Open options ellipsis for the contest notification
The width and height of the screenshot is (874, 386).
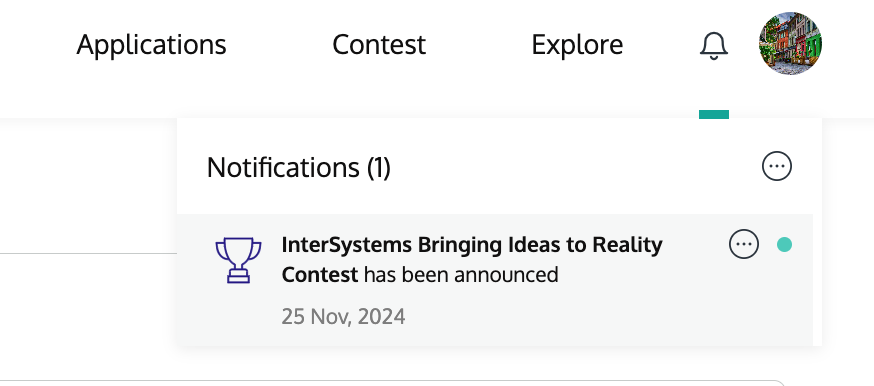click(744, 244)
